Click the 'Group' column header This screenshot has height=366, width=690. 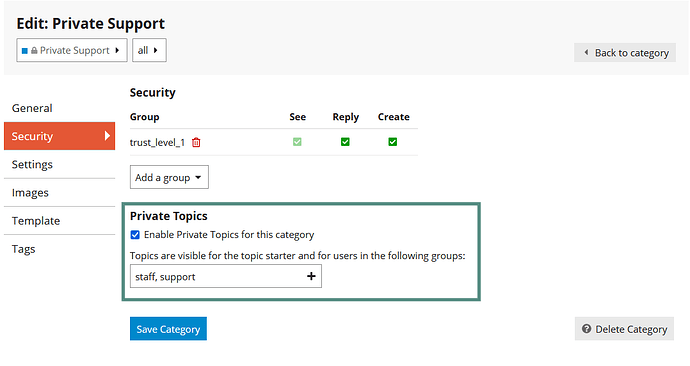click(144, 117)
